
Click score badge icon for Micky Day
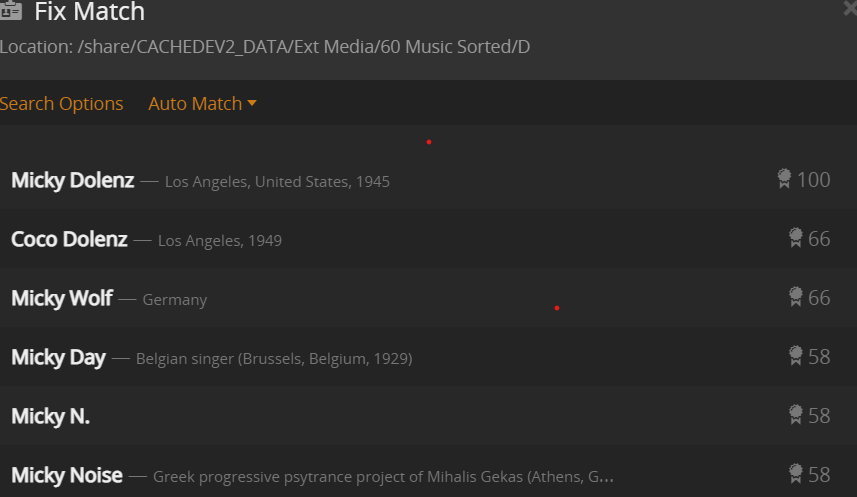pos(795,356)
